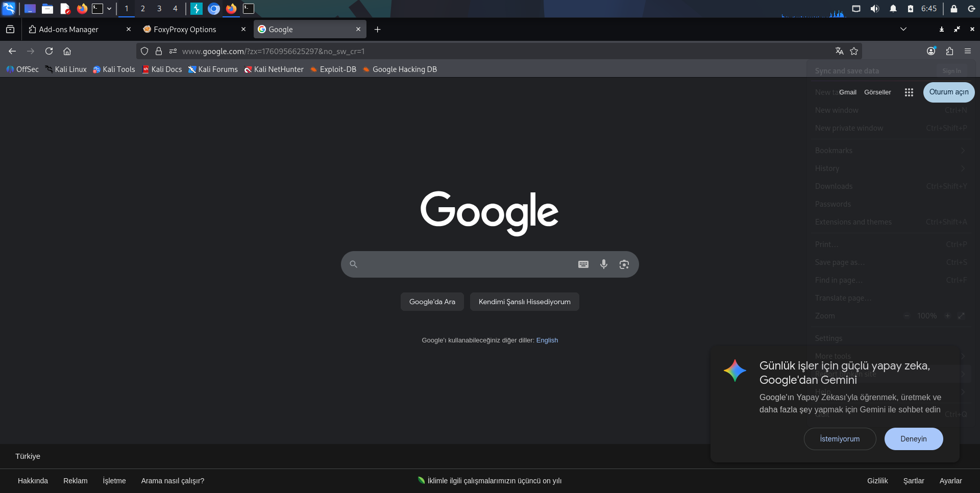Click the www.google.com address bar
The height and width of the screenshot is (493, 980).
tap(500, 51)
